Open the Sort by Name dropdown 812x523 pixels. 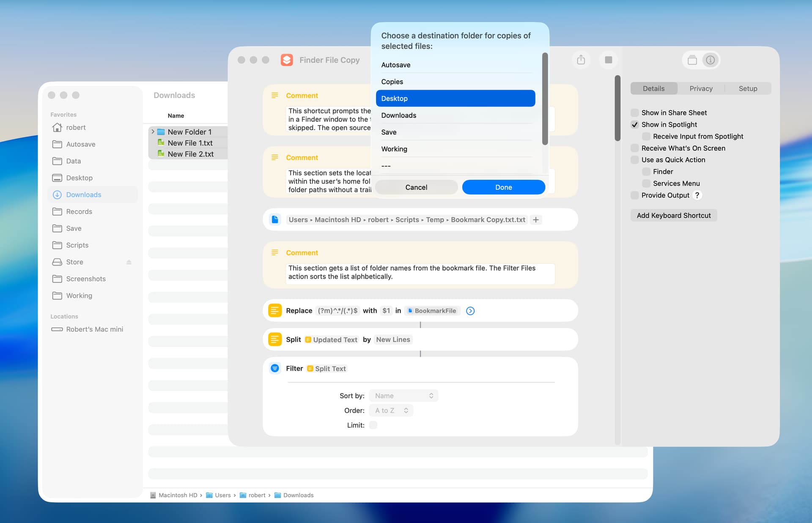403,396
